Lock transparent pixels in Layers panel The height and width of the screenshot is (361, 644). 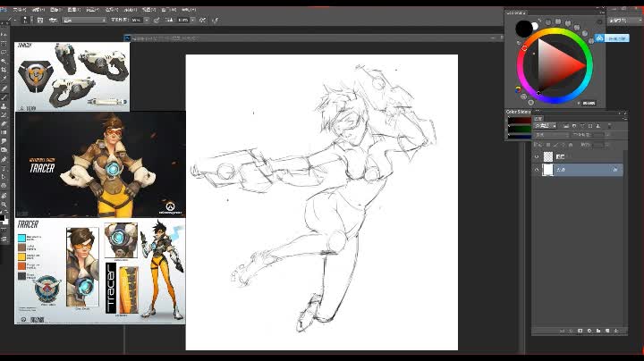pos(548,145)
